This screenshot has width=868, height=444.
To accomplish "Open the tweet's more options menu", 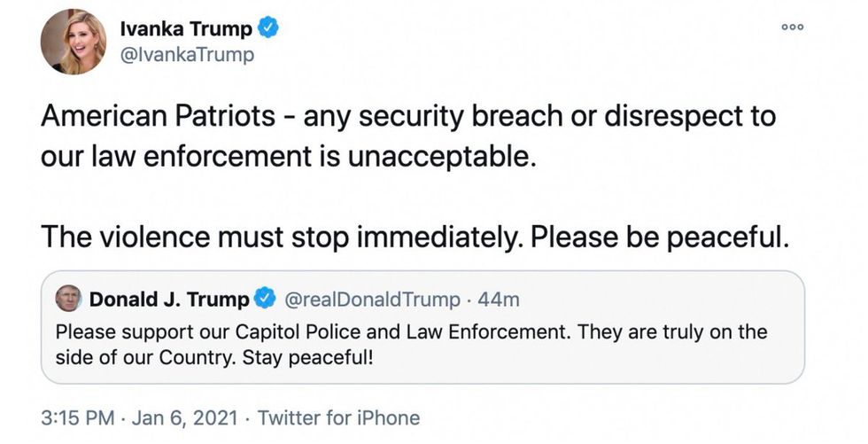I will tap(793, 28).
